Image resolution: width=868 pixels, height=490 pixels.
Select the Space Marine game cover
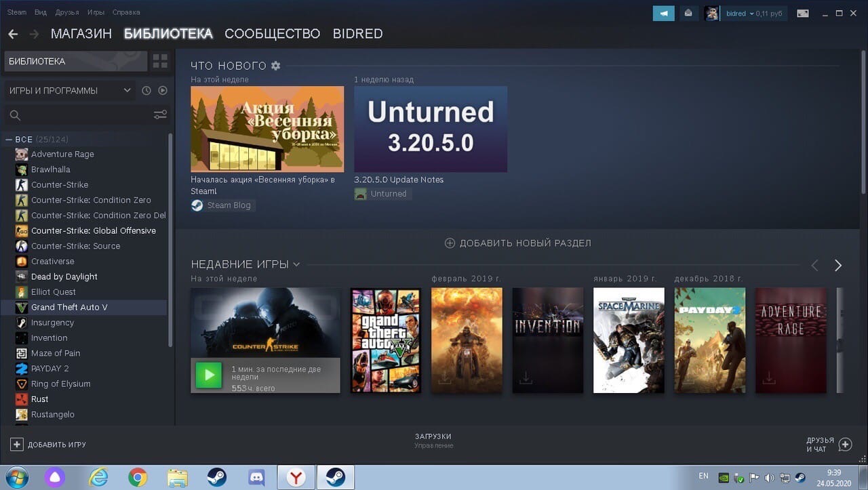[x=629, y=340]
